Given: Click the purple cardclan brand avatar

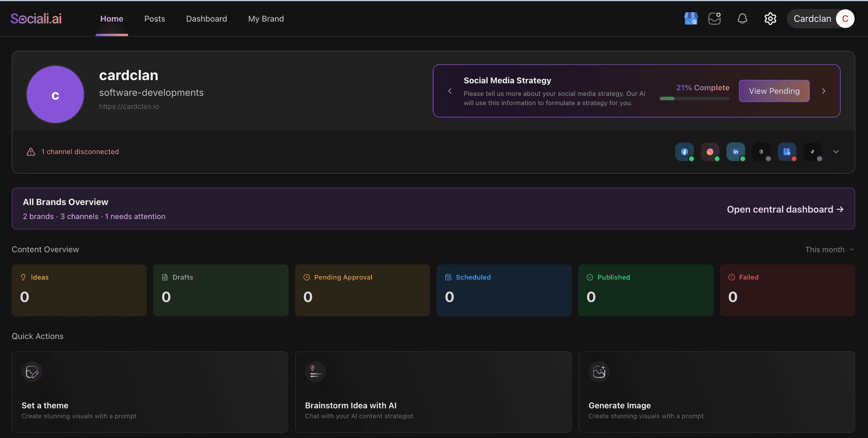Looking at the screenshot, I should 55,94.
